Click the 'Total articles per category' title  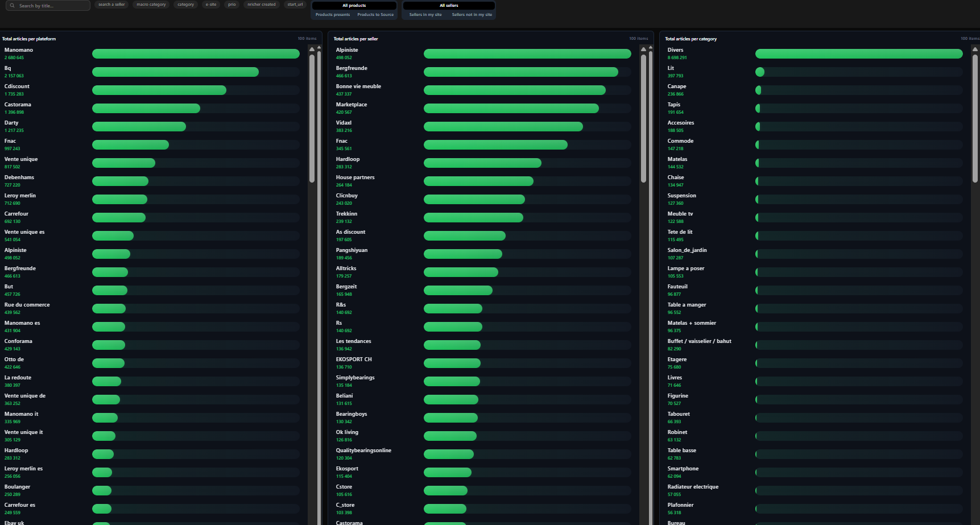(691, 39)
